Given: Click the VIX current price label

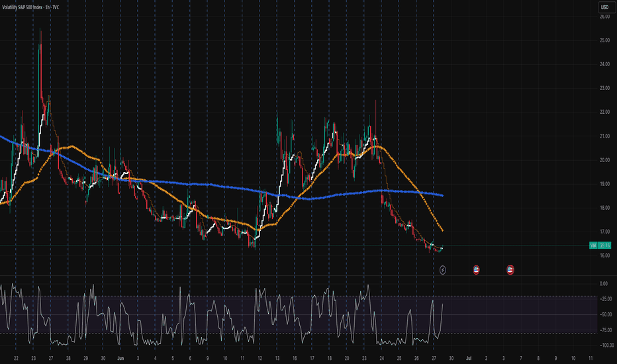Looking at the screenshot, I should 600,245.
